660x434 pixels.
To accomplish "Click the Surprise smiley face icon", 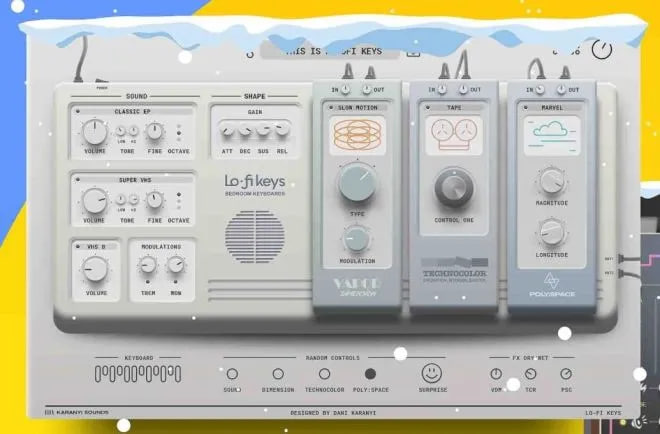I will point(432,373).
